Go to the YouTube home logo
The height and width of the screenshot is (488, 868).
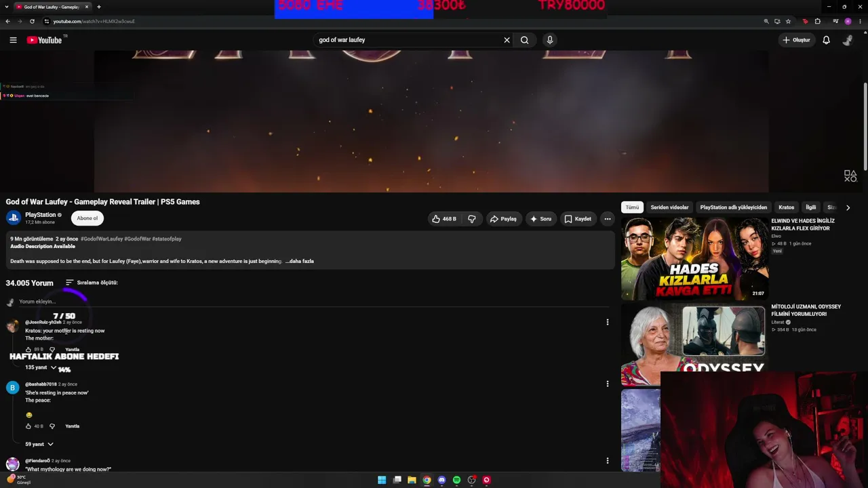pos(44,40)
